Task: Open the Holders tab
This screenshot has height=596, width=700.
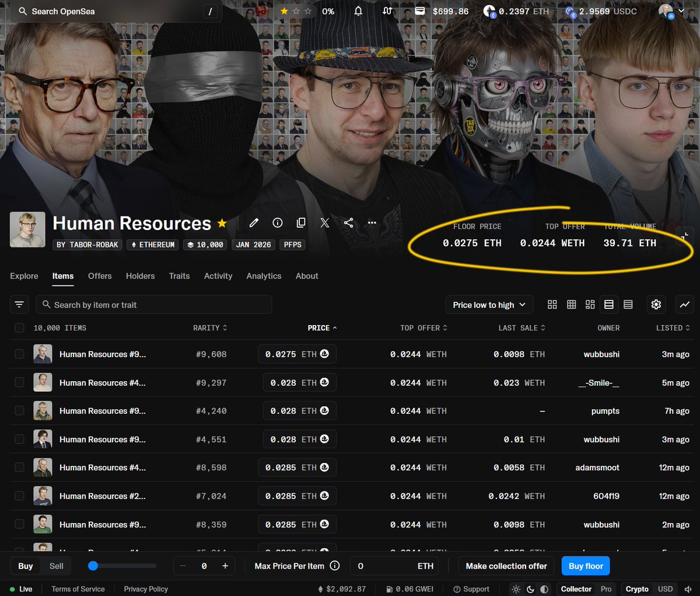Action: point(141,276)
